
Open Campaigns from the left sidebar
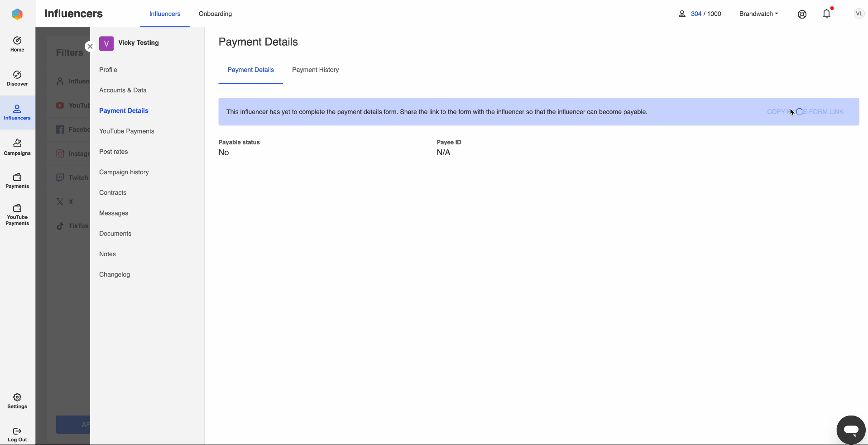[x=17, y=147]
